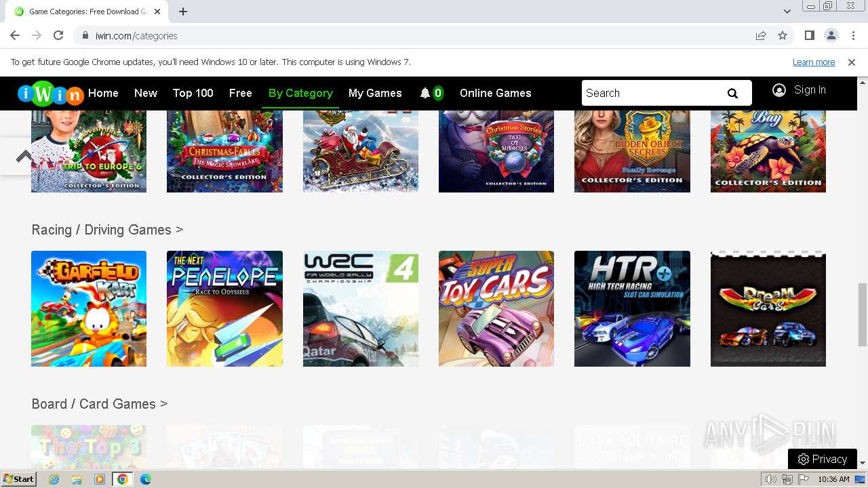This screenshot has height=488, width=868.
Task: Click the lock icon in address bar
Action: pyautogui.click(x=85, y=36)
